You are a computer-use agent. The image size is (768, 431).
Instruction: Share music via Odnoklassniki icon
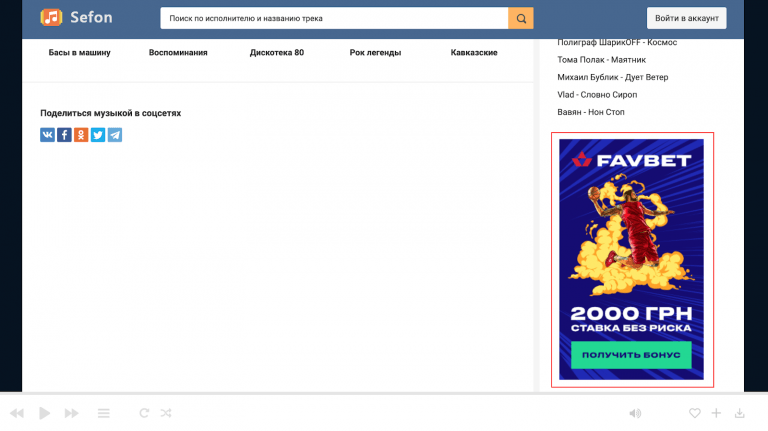(81, 135)
